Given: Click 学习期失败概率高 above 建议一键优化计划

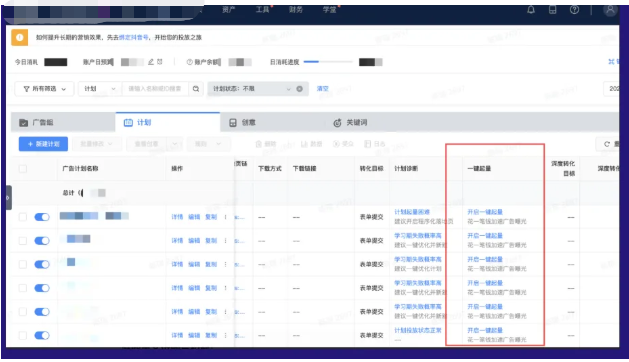Looking at the screenshot, I should [x=418, y=259].
